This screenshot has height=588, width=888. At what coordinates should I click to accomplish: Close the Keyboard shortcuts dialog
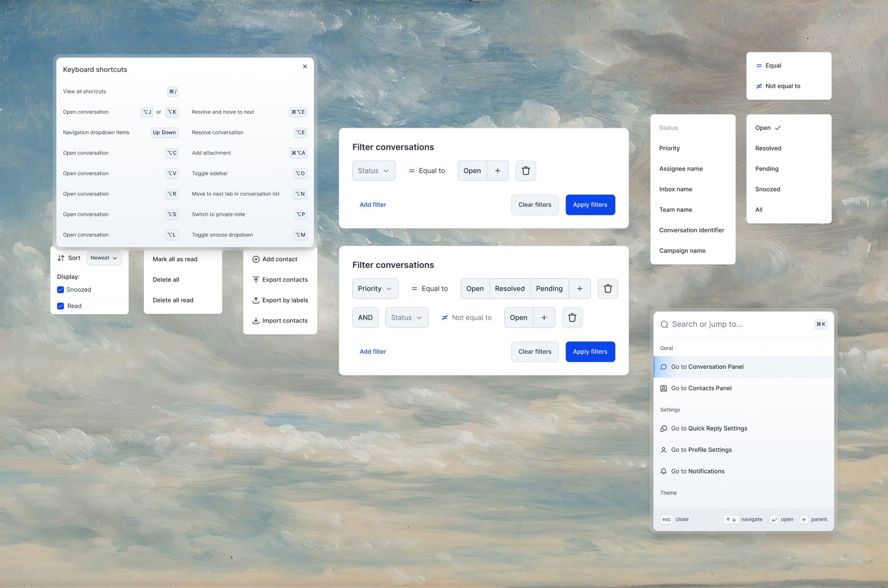click(x=305, y=66)
